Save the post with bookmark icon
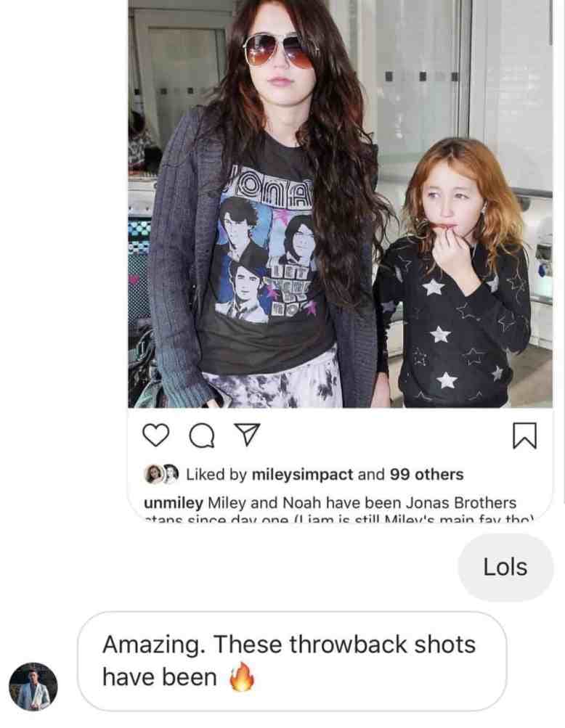 click(524, 435)
